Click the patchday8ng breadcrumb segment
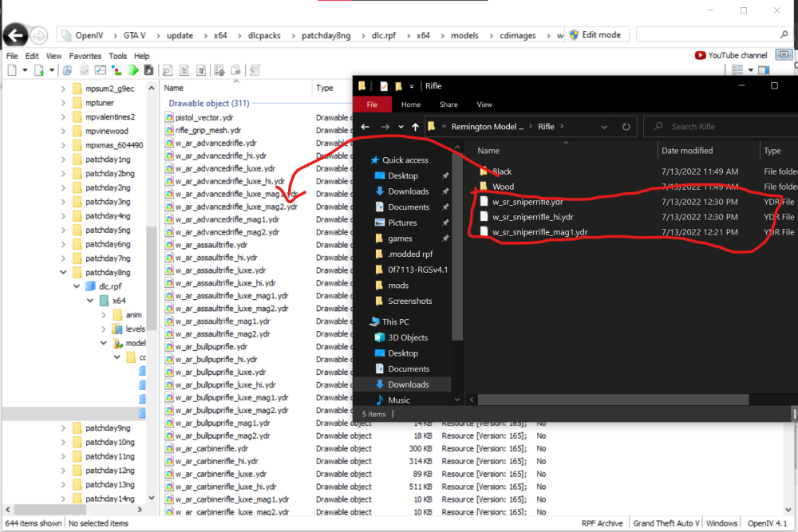The image size is (798, 532). click(326, 35)
